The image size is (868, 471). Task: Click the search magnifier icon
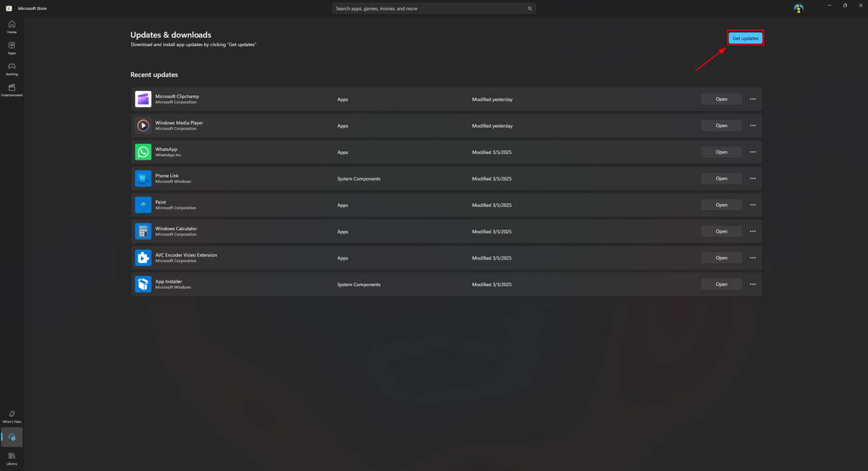tap(530, 9)
